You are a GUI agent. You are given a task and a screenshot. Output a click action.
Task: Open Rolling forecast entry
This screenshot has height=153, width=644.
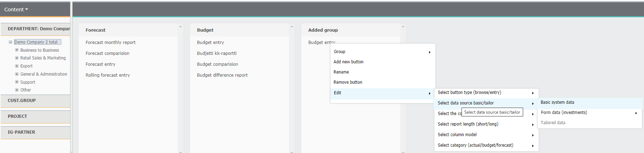coord(108,75)
